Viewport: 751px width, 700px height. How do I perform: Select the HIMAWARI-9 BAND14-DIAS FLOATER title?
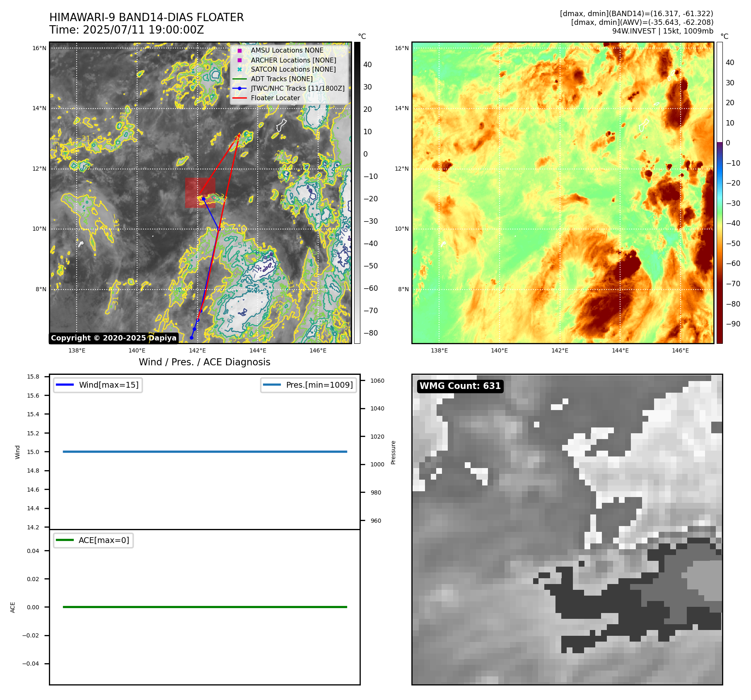[x=147, y=17]
